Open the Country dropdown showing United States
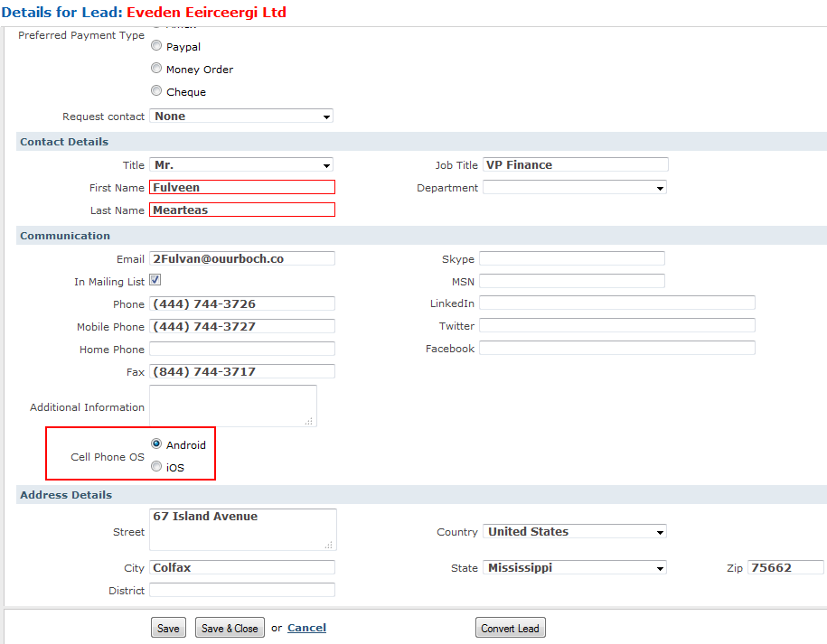The width and height of the screenshot is (827, 644). (575, 531)
